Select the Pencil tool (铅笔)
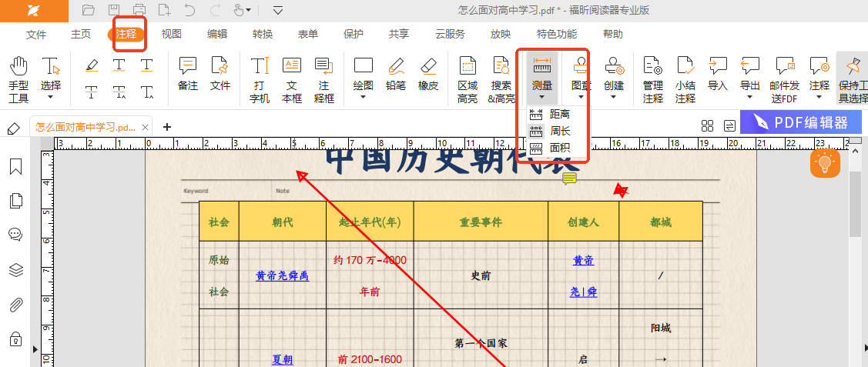This screenshot has height=367, width=868. click(x=396, y=74)
